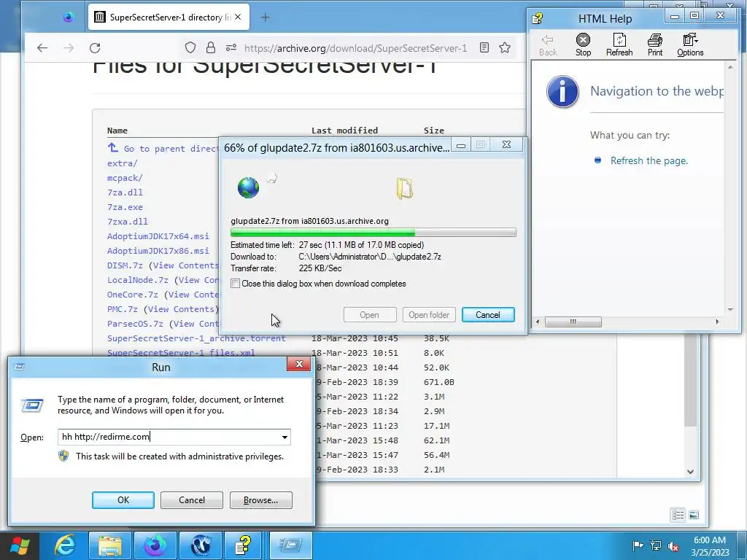
Task: Cancel the glupdate2.7z download
Action: (488, 315)
